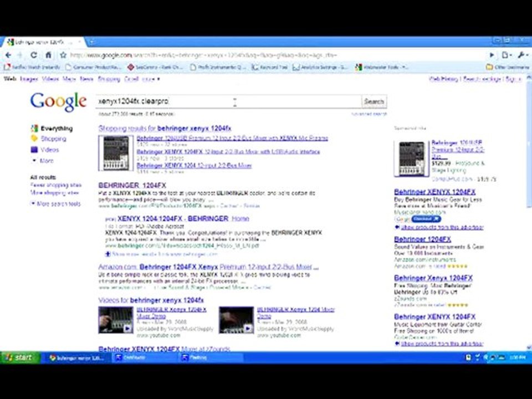Play the first Xenyx 1204FX Mixer Demo video
532x399 pixels.
pos(116,320)
